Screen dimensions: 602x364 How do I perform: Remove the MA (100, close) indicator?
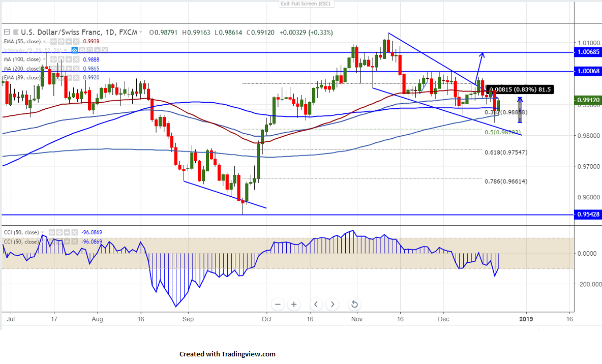click(76, 59)
